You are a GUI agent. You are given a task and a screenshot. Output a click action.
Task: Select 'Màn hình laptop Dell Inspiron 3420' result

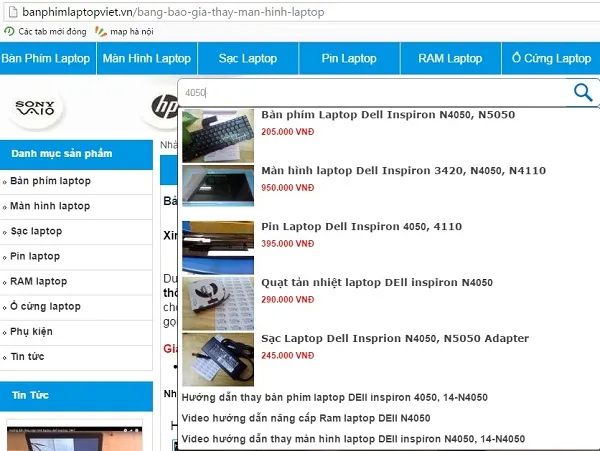pyautogui.click(x=404, y=171)
